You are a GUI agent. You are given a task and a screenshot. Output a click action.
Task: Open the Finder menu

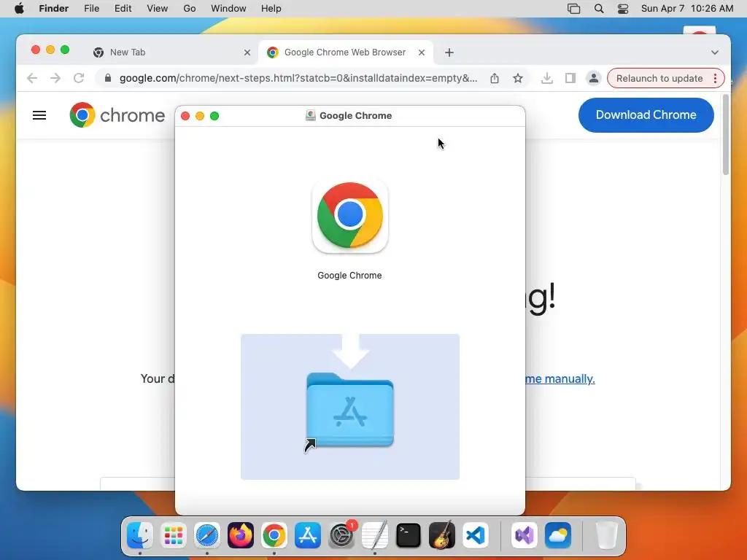point(54,9)
